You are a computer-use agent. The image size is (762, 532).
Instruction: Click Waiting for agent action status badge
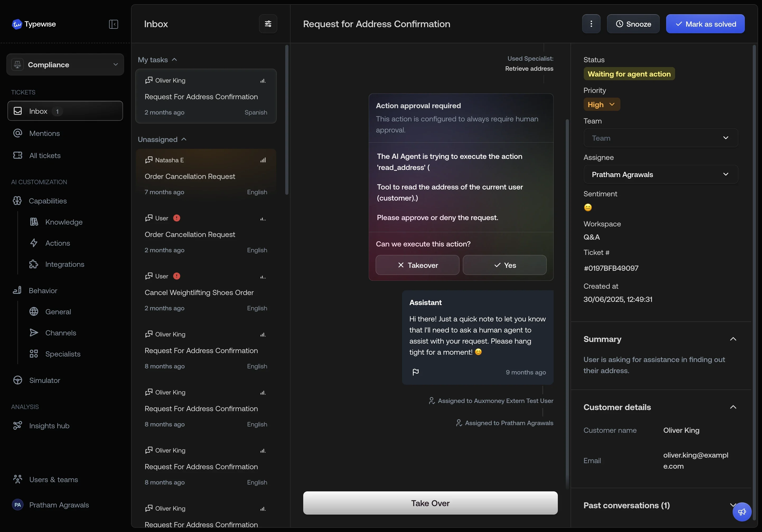tap(629, 74)
